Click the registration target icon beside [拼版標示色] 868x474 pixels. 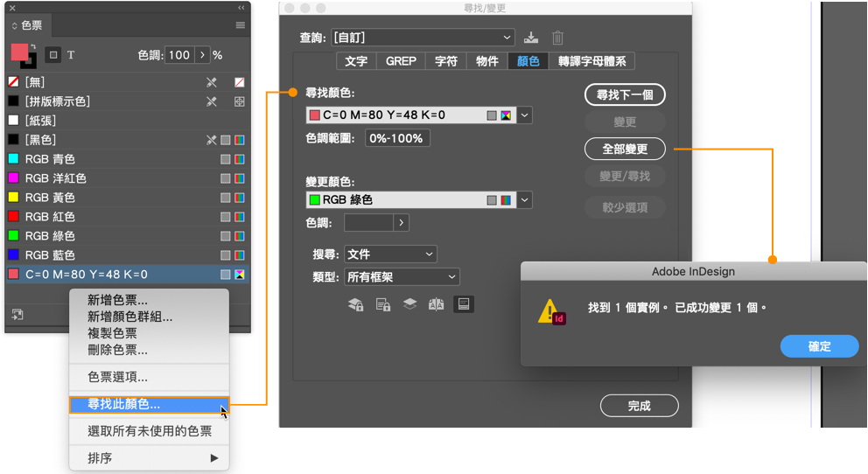tap(240, 101)
